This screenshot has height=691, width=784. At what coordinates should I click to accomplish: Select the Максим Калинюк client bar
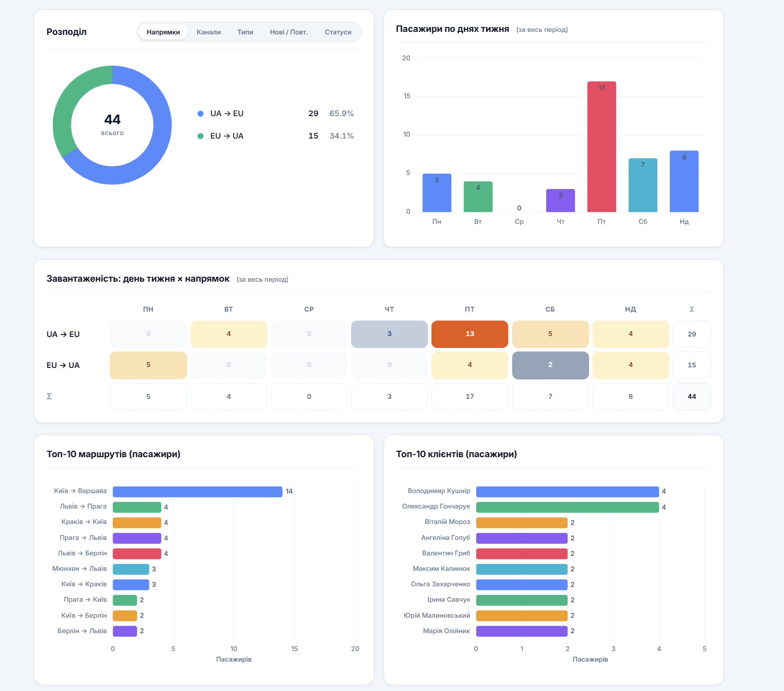[x=522, y=569]
